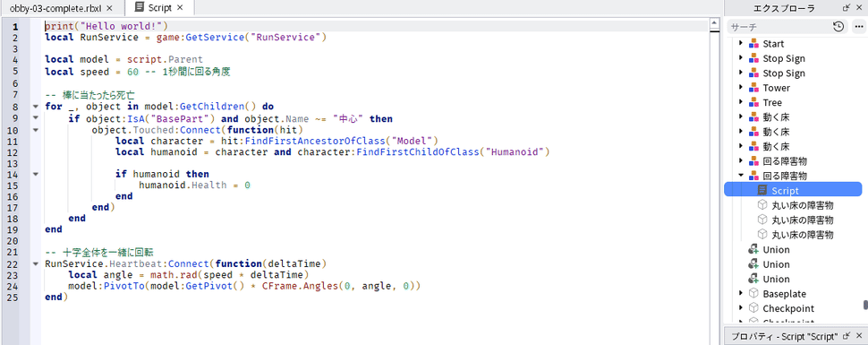Click the Baseplate part cube icon
The image size is (868, 345).
pos(753,293)
